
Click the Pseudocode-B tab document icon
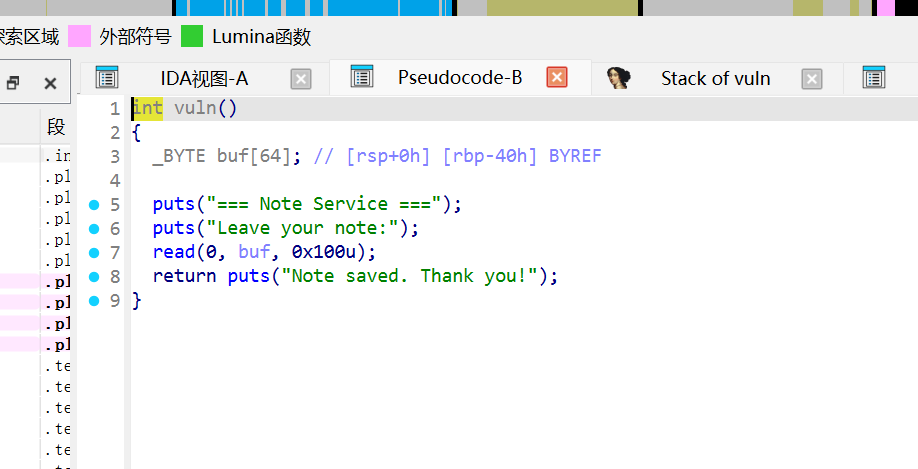[362, 77]
